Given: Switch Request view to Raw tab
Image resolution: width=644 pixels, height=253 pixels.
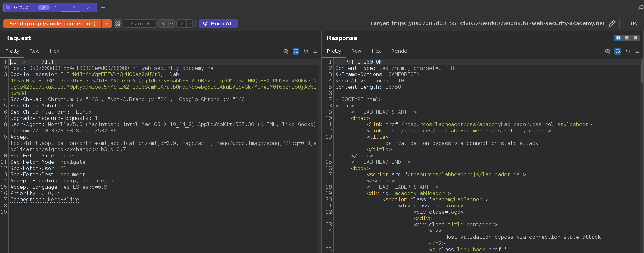Looking at the screenshot, I should click(34, 51).
